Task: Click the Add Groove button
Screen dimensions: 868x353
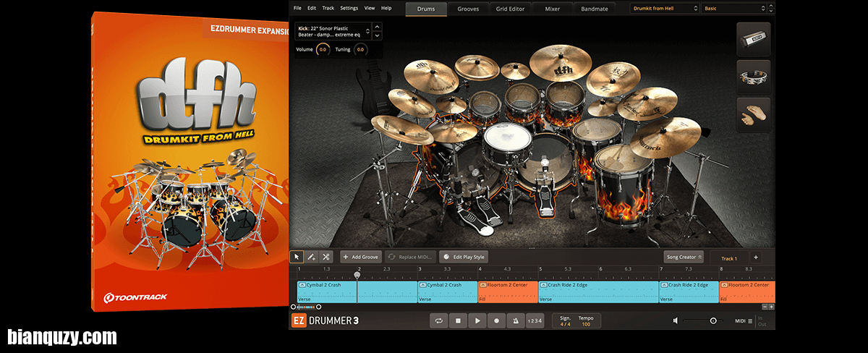Action: tap(361, 257)
